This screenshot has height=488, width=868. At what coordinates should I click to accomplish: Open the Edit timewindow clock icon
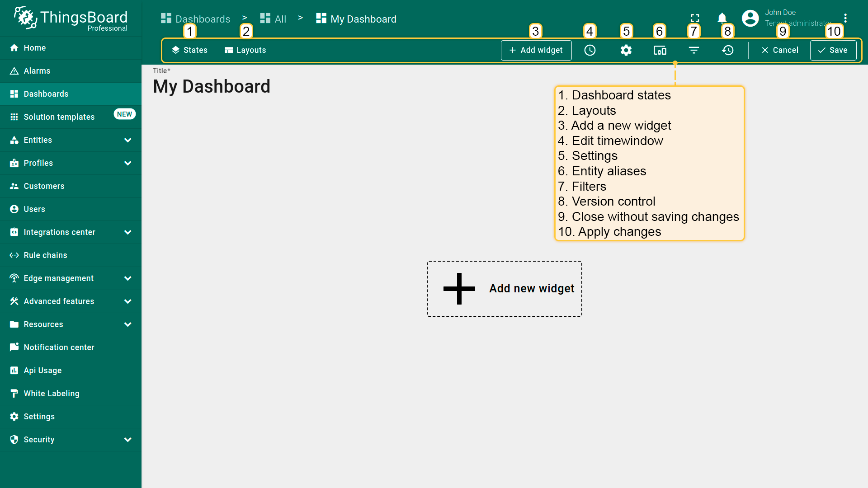(590, 50)
